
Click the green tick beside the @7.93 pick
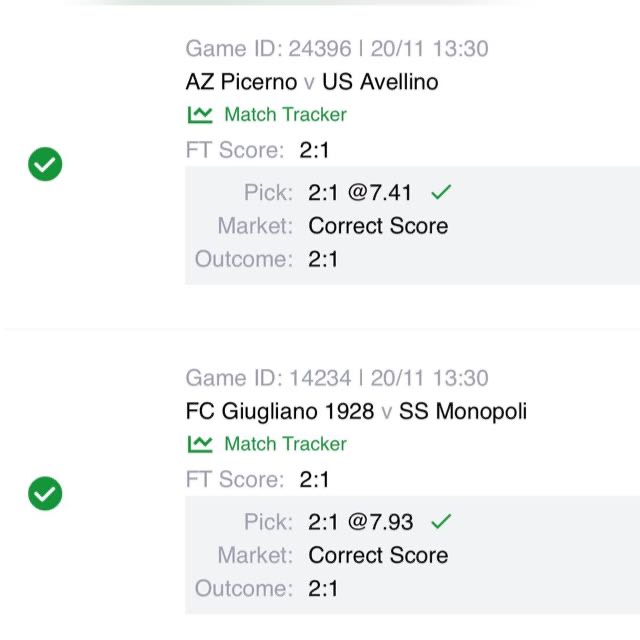pos(440,521)
